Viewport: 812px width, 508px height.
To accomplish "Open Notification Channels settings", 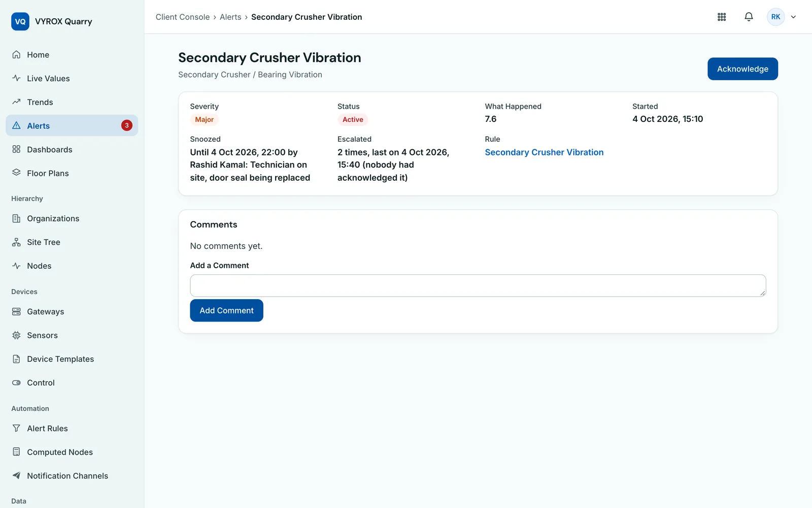I will [x=72, y=475].
